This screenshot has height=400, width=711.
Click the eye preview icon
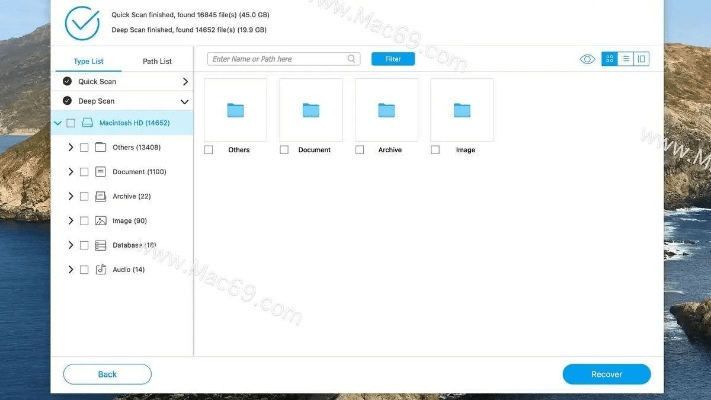tap(587, 59)
